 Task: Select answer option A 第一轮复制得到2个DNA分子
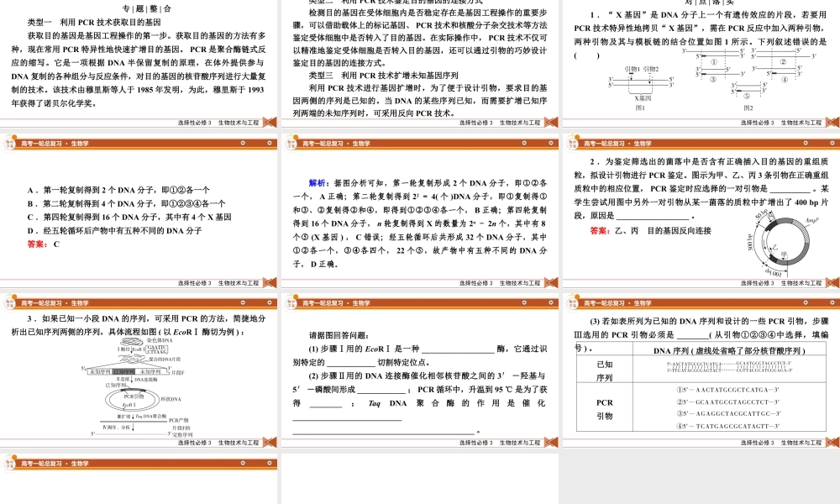[x=118, y=190]
